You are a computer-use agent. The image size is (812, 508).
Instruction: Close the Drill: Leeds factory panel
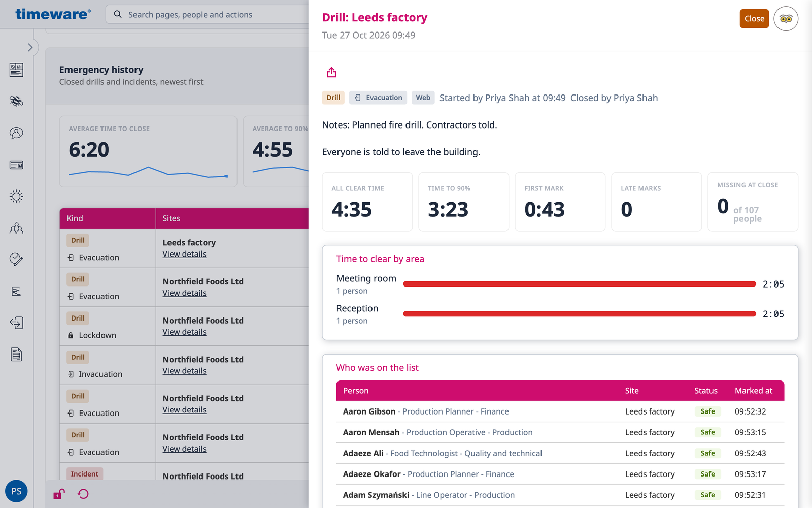click(x=754, y=19)
